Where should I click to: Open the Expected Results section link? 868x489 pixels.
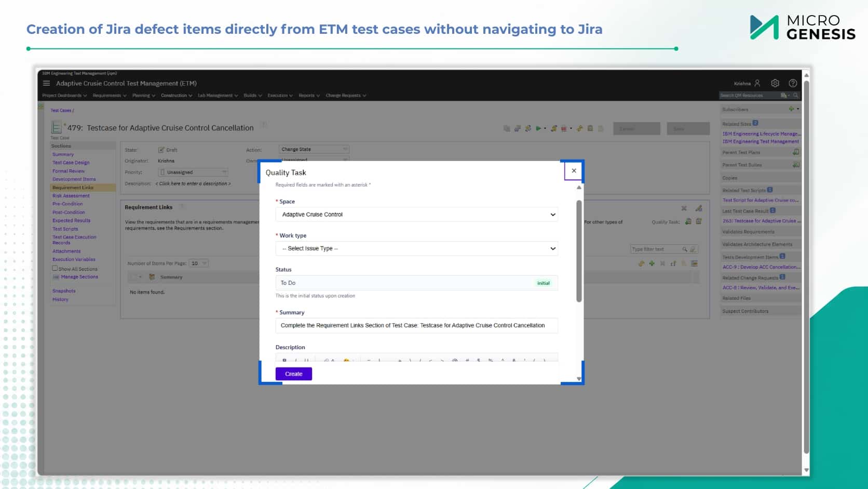click(x=71, y=220)
